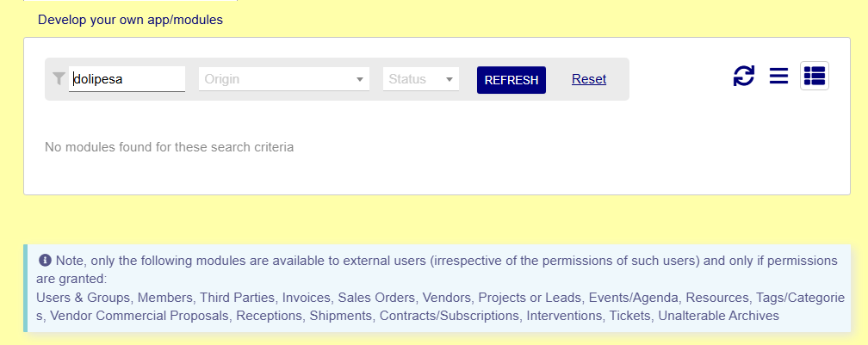The width and height of the screenshot is (868, 345).
Task: Select the boxed card view icon
Action: pyautogui.click(x=815, y=76)
